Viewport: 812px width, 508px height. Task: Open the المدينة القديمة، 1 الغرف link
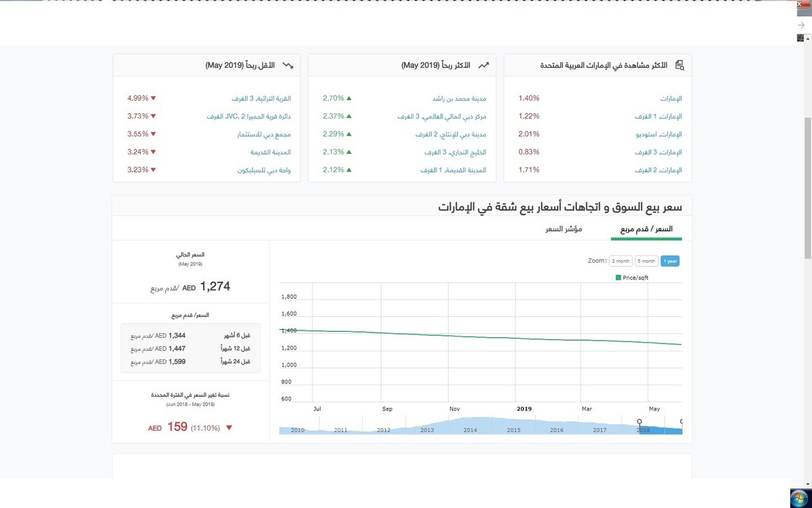point(453,170)
